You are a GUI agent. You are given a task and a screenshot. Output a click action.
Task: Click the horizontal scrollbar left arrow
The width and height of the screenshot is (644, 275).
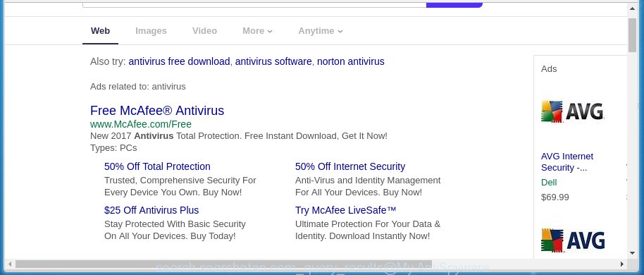(x=11, y=264)
